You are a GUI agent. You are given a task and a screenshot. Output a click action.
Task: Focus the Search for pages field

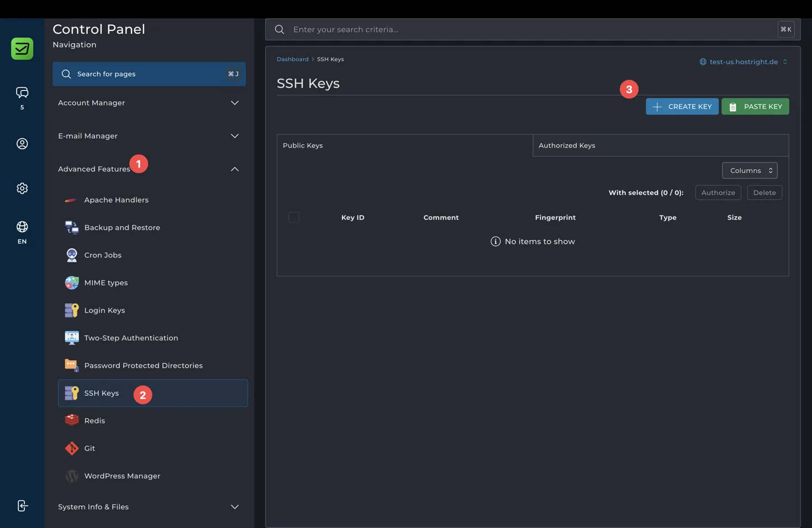tap(149, 74)
